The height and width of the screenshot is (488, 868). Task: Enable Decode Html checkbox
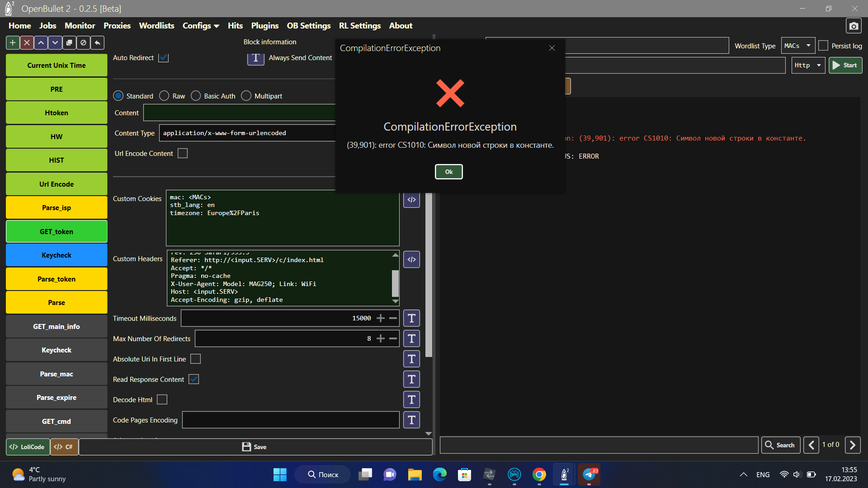click(x=162, y=399)
